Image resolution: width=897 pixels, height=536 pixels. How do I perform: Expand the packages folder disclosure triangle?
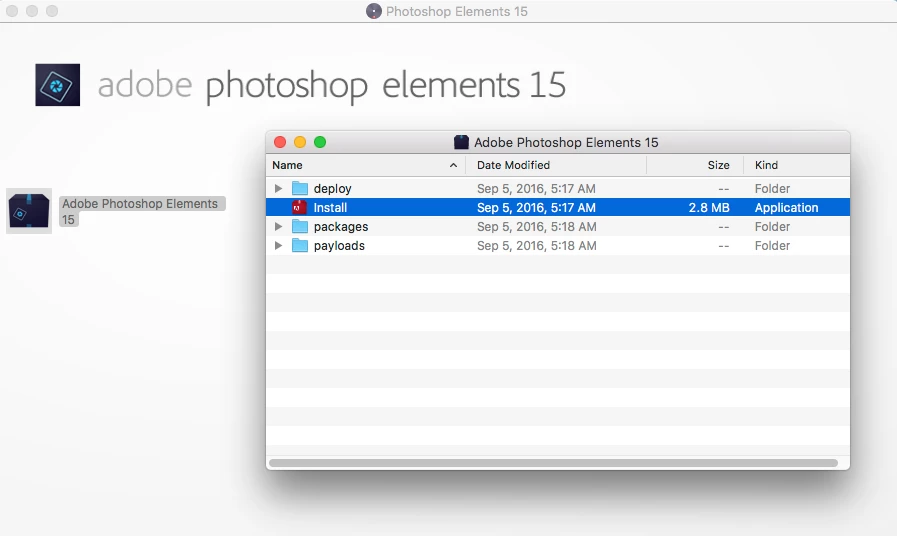(278, 227)
